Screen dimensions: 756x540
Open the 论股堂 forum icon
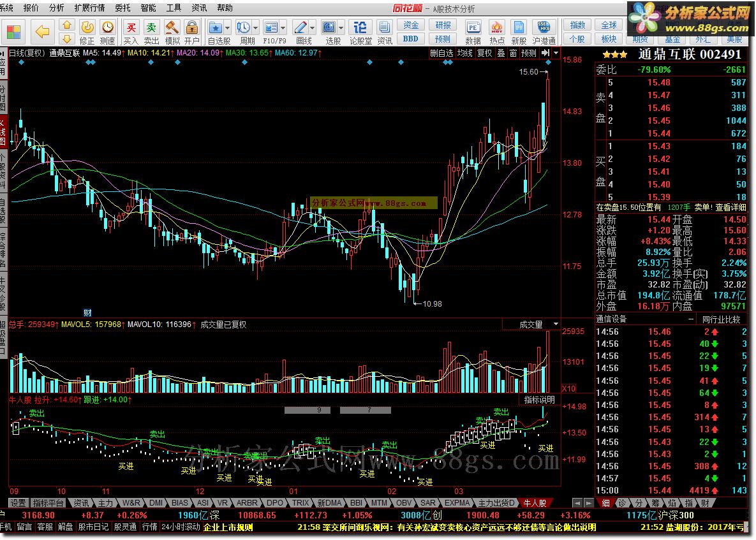(x=360, y=33)
